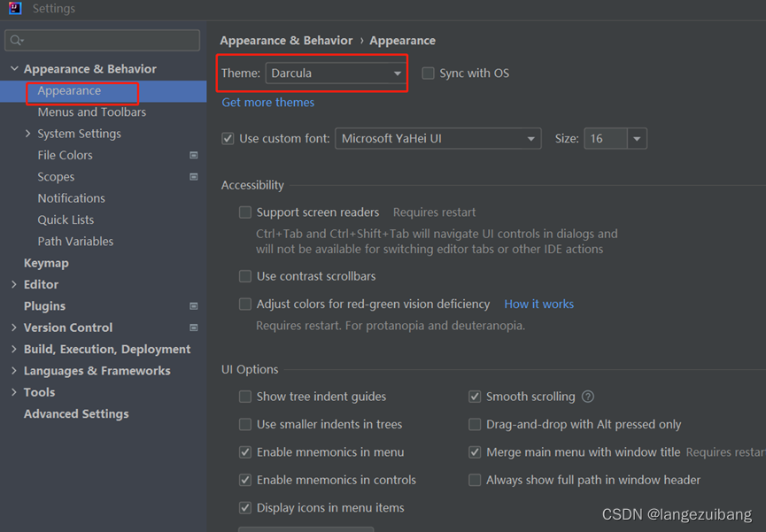The image size is (766, 532).
Task: Open Advanced Settings page
Action: 76,413
